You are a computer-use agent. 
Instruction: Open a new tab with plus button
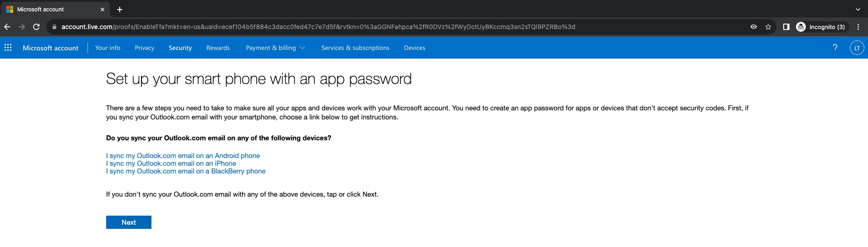[x=120, y=10]
